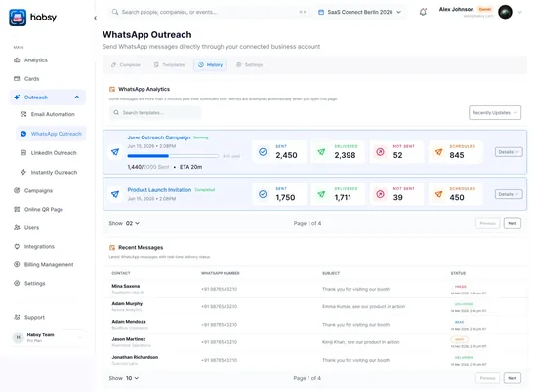Focus the Search templates field
535x392 pixels.
[x=155, y=113]
